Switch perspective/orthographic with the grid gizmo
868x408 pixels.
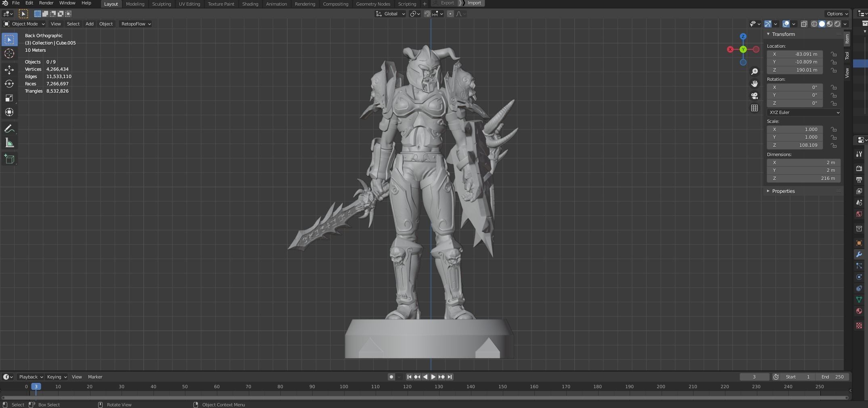pyautogui.click(x=755, y=108)
